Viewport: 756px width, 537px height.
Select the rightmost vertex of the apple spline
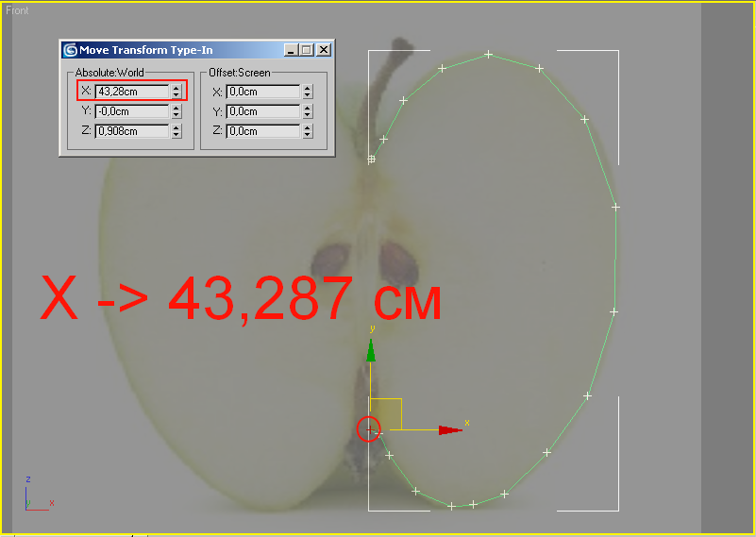pyautogui.click(x=615, y=208)
